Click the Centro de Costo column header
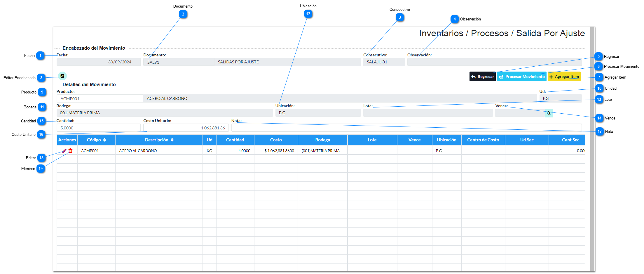644x274 pixels. point(483,140)
